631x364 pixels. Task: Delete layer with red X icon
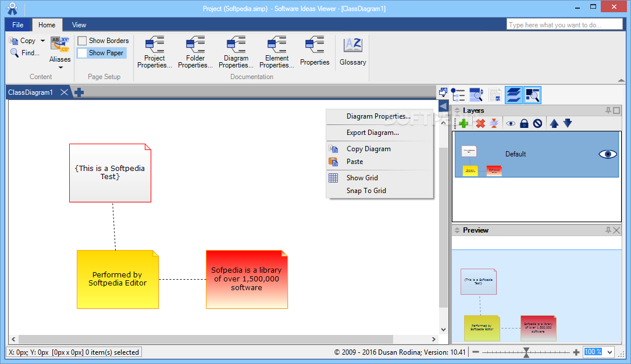[480, 123]
